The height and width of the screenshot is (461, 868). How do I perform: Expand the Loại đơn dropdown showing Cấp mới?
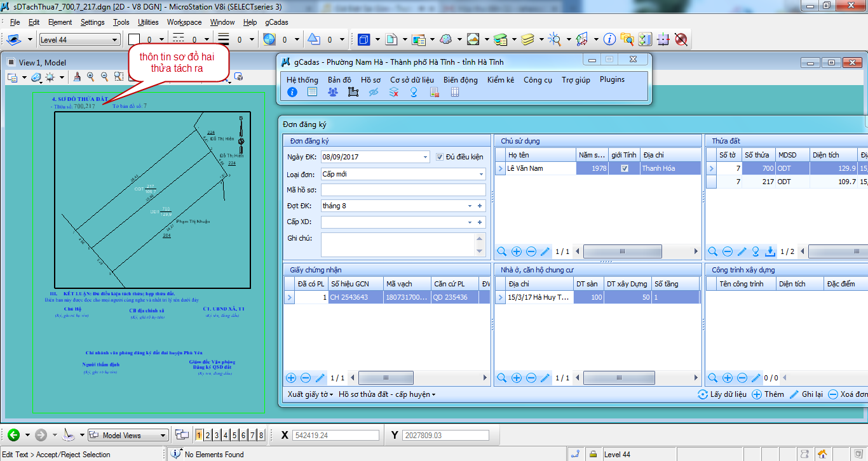click(x=481, y=174)
